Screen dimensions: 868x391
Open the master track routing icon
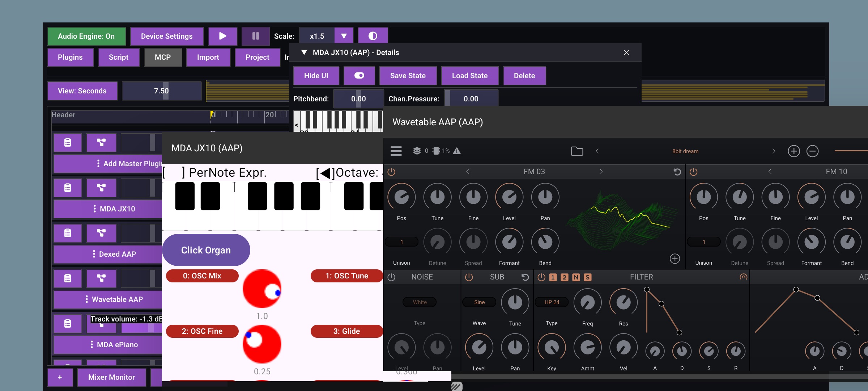pos(101,143)
